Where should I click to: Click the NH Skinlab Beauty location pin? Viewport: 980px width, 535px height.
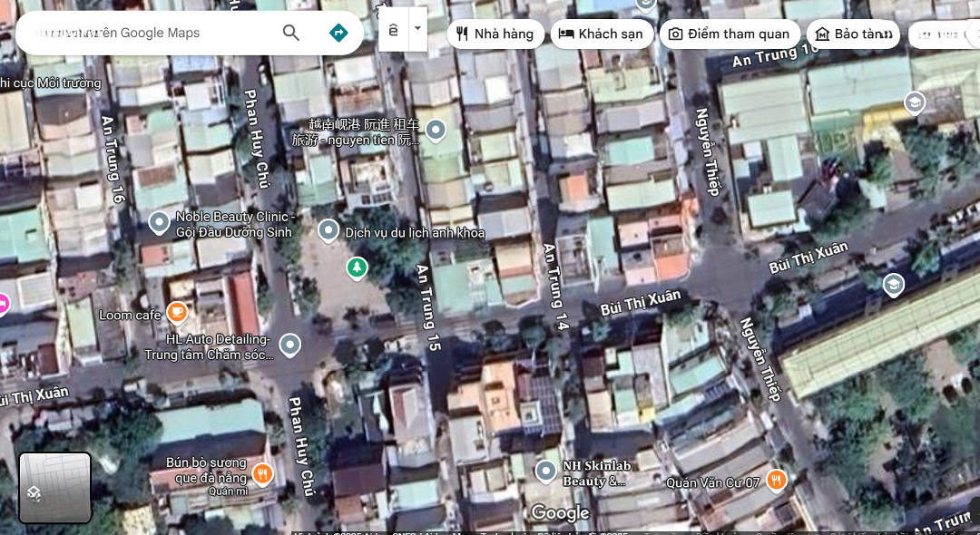click(x=545, y=472)
